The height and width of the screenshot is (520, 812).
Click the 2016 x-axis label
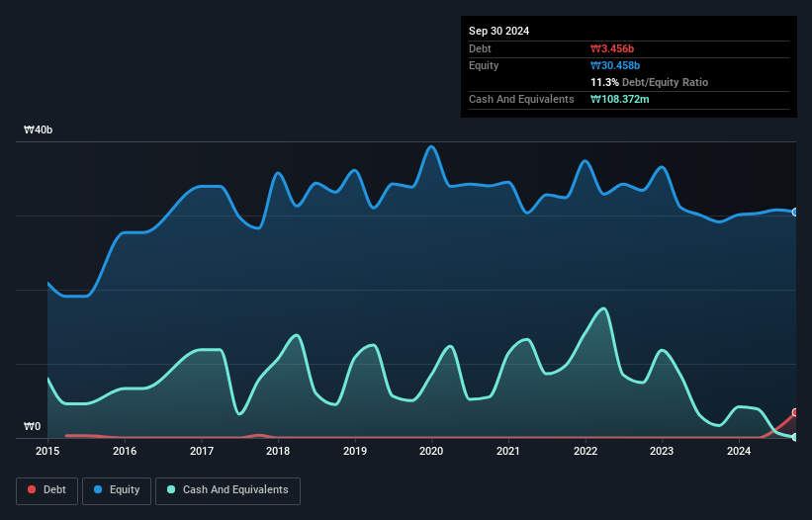[x=125, y=451]
